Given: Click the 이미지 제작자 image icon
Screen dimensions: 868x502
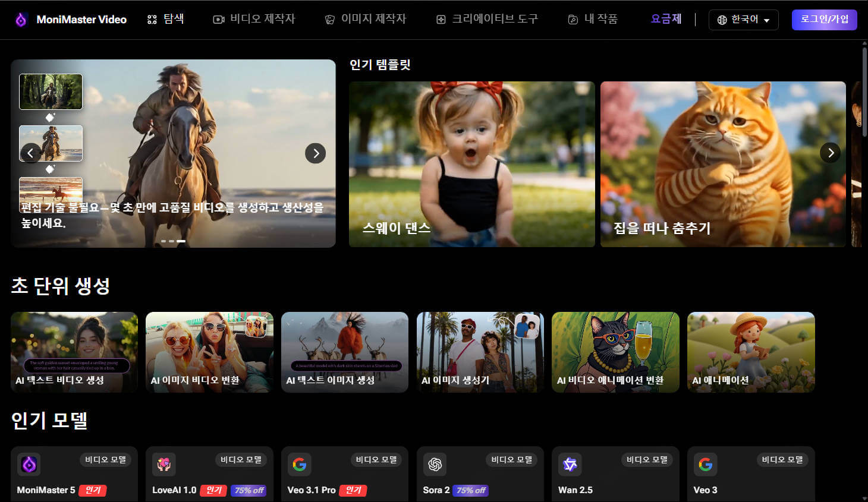Looking at the screenshot, I should pyautogui.click(x=329, y=19).
